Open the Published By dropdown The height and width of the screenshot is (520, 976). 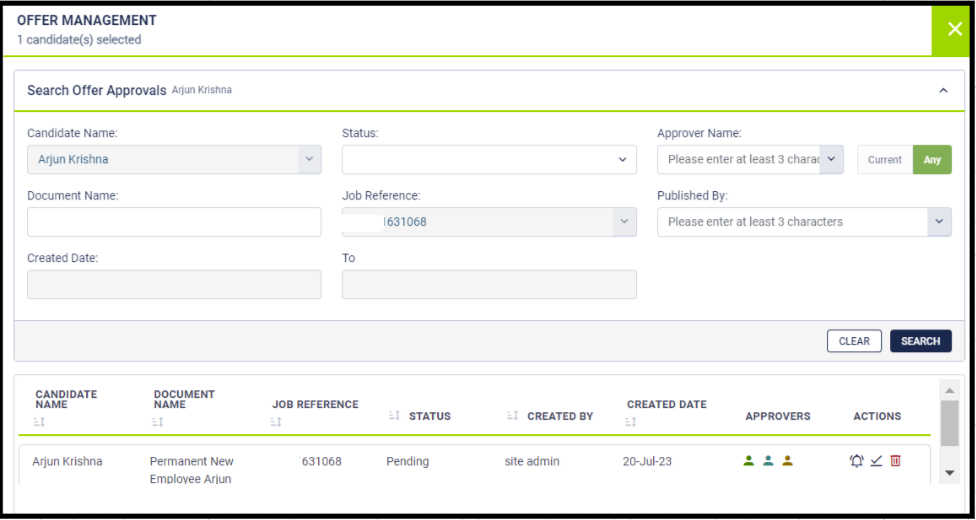click(804, 222)
